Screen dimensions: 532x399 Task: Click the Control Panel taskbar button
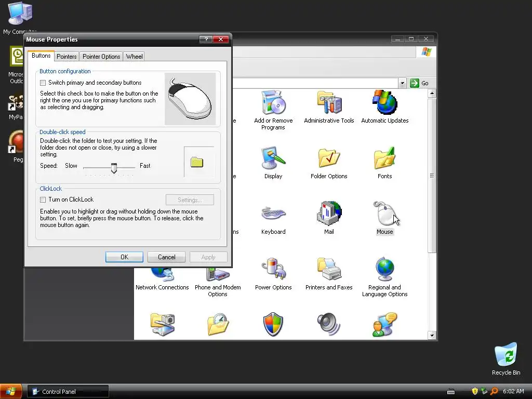coord(68,392)
